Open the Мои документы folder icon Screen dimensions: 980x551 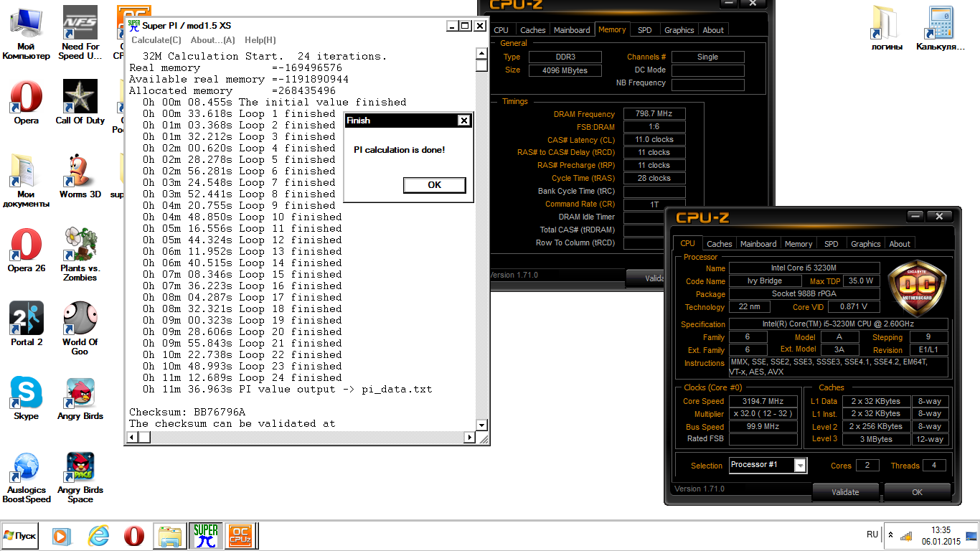point(26,180)
